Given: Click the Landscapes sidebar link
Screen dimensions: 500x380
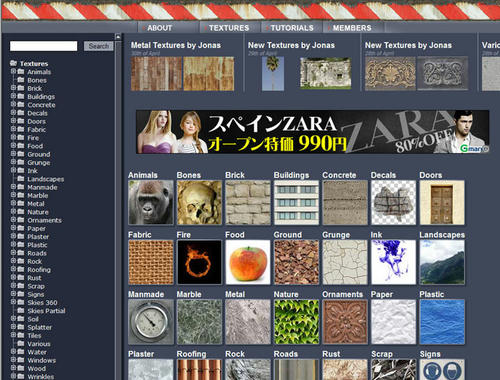Looking at the screenshot, I should tap(46, 179).
